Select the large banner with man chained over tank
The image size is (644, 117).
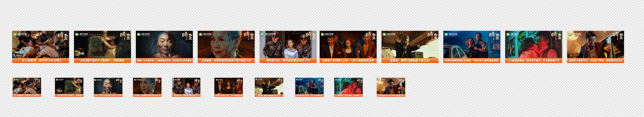(103, 47)
